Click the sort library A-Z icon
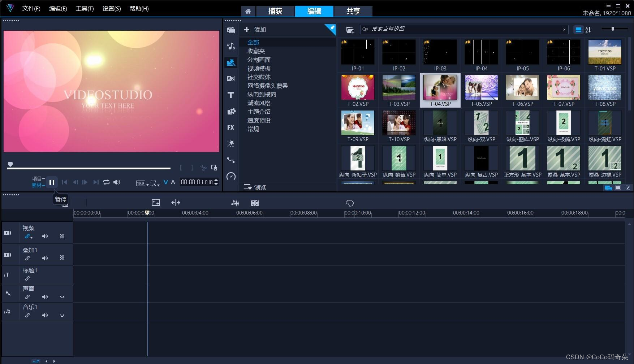The height and width of the screenshot is (364, 634). click(x=588, y=30)
